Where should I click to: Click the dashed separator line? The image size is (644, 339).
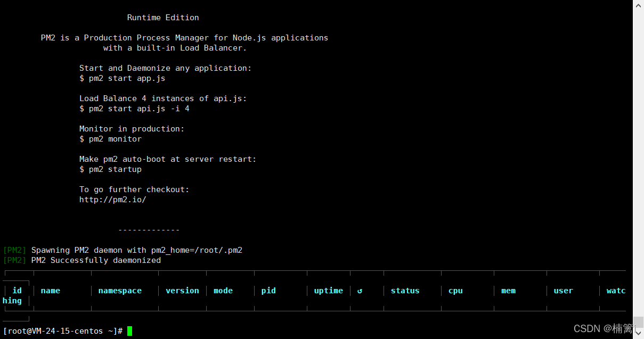point(149,230)
